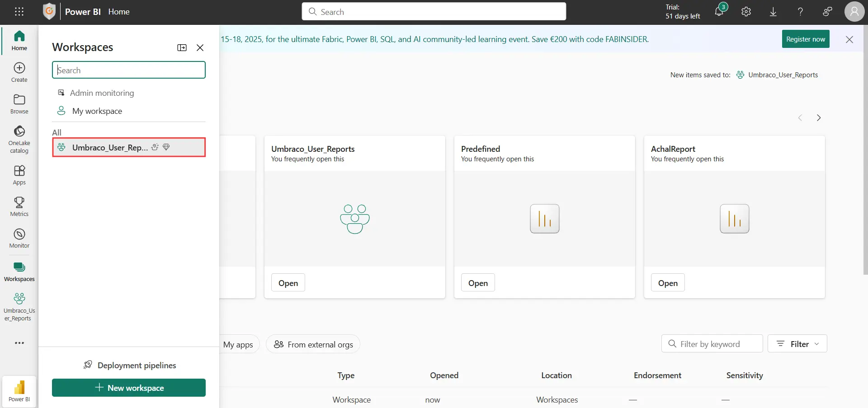Open Monitor in the left navigation
This screenshot has height=408, width=868.
19,238
